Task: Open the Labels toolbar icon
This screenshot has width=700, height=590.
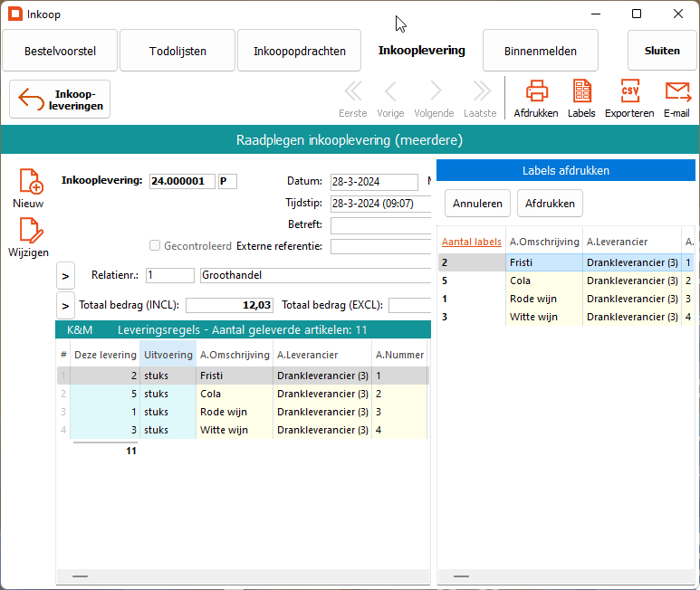Action: point(581,91)
